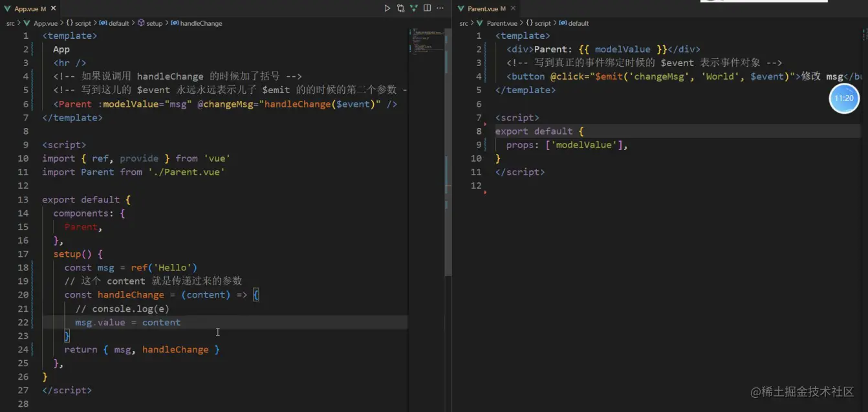Click closing '</script>' tag in App.vue
Viewport: 868px width, 412px height.
[x=67, y=390]
